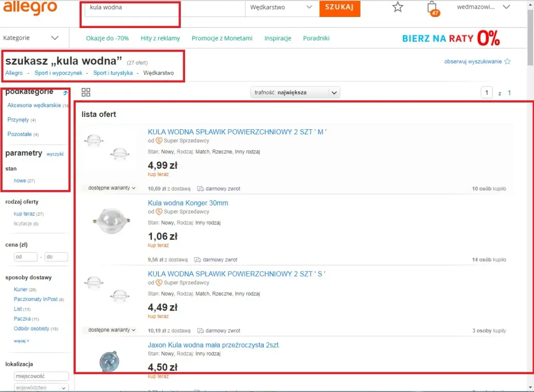Click the 4,99 zł price

pos(163,166)
